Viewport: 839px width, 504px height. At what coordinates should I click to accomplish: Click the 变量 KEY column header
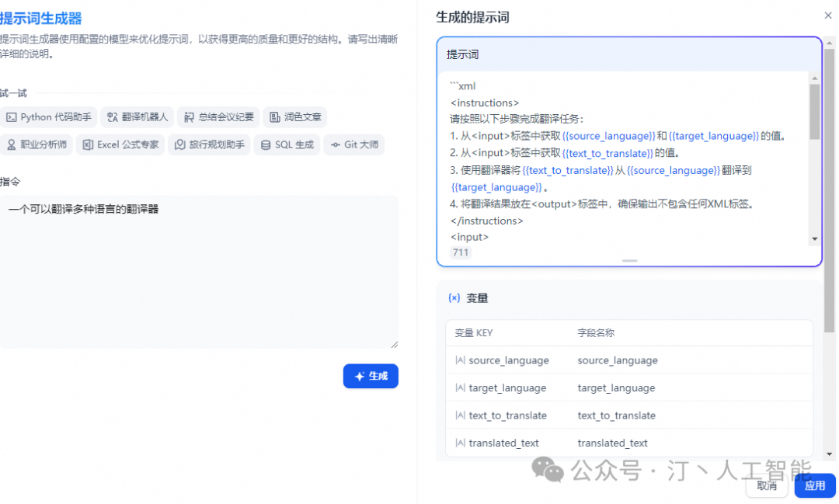coord(474,333)
